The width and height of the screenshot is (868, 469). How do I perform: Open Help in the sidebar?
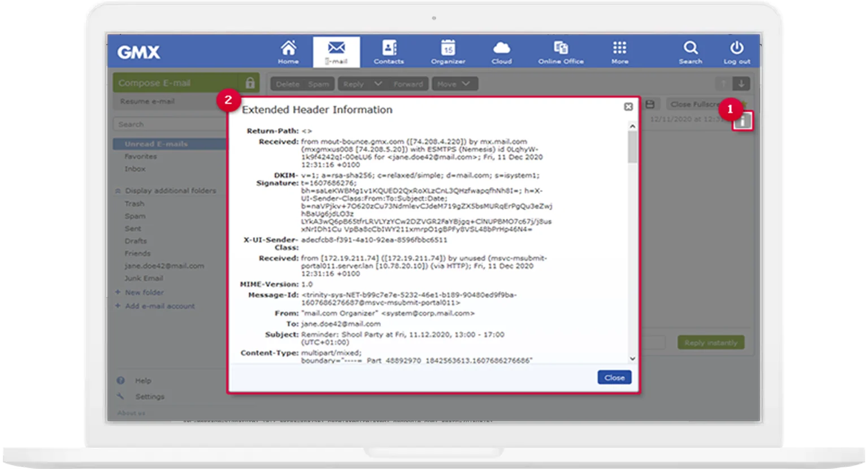143,381
